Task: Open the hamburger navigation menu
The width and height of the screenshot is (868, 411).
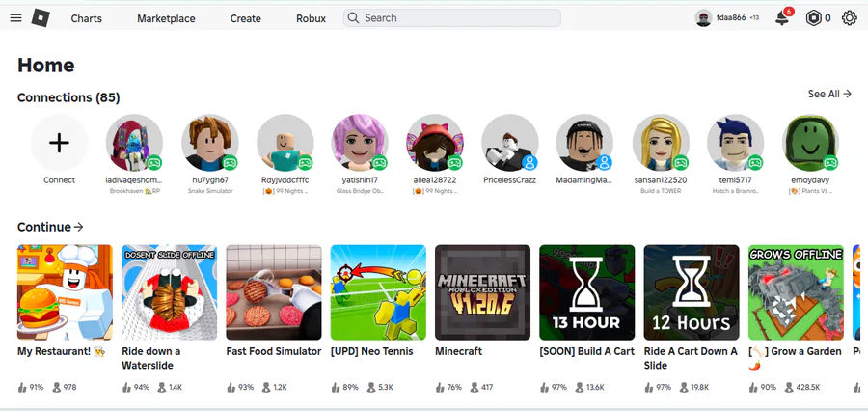Action: point(16,18)
